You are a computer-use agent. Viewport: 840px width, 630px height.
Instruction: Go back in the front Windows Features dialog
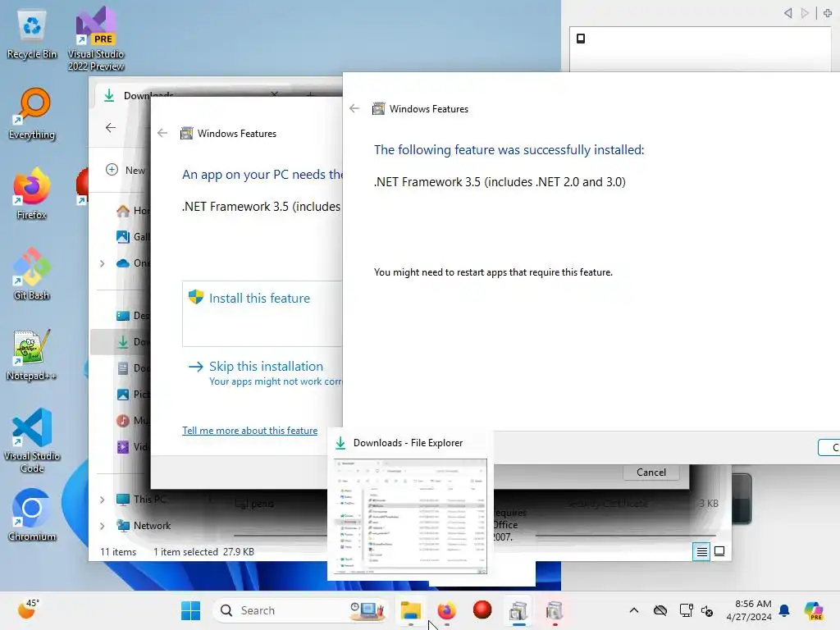(x=354, y=108)
